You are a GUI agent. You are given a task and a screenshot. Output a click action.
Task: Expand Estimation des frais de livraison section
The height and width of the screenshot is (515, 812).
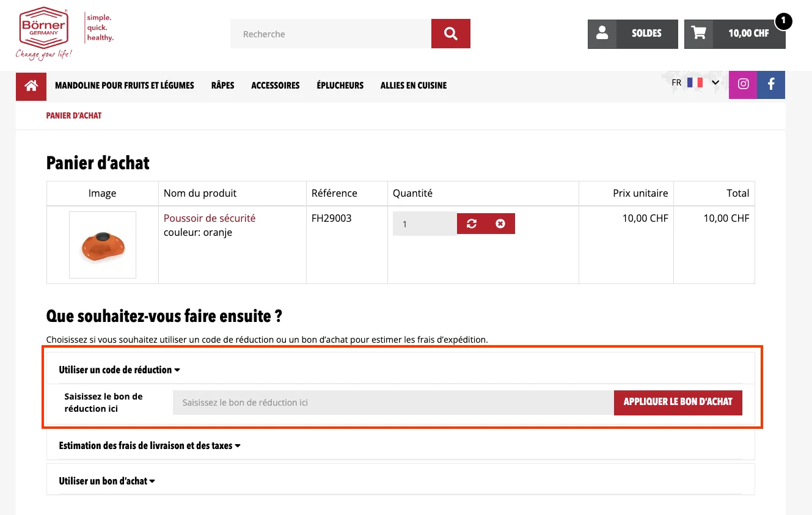click(150, 446)
